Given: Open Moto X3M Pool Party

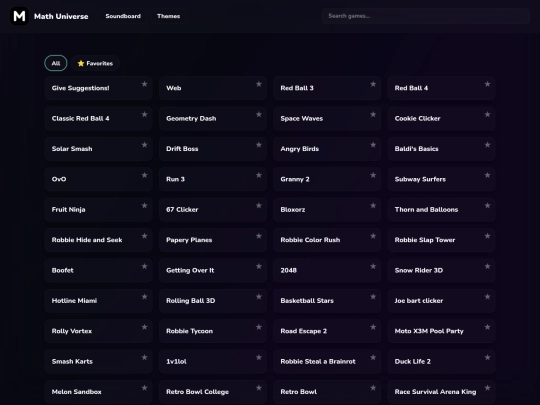Looking at the screenshot, I should point(441,331).
